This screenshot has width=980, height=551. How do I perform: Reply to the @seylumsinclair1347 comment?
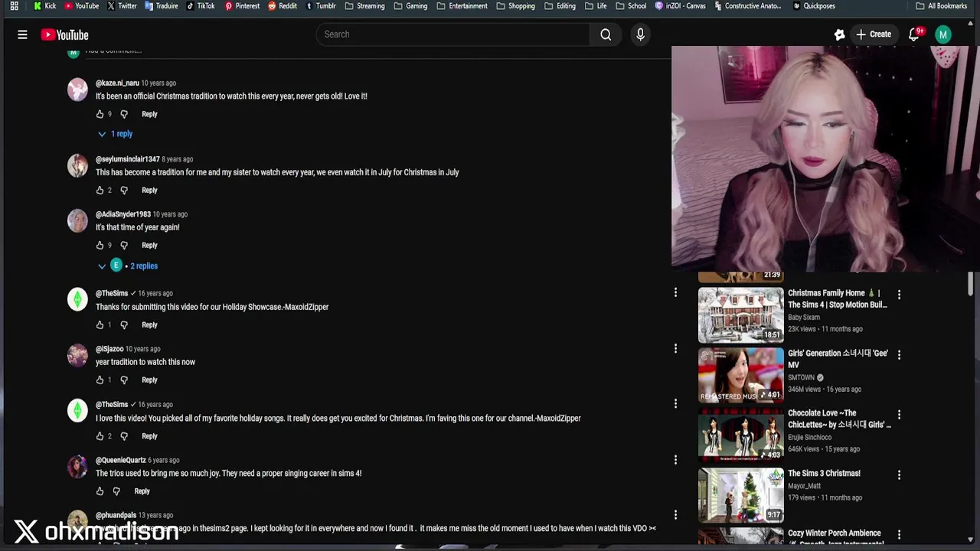pos(149,190)
